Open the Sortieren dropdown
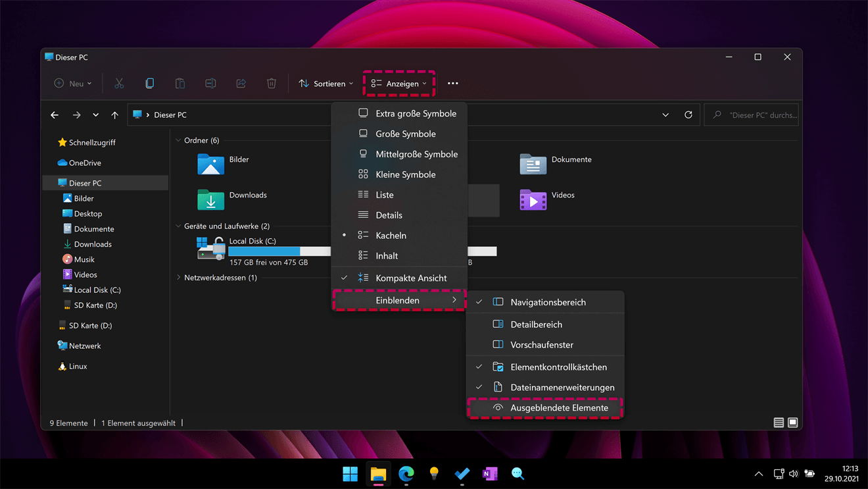The height and width of the screenshot is (489, 868). pos(326,84)
